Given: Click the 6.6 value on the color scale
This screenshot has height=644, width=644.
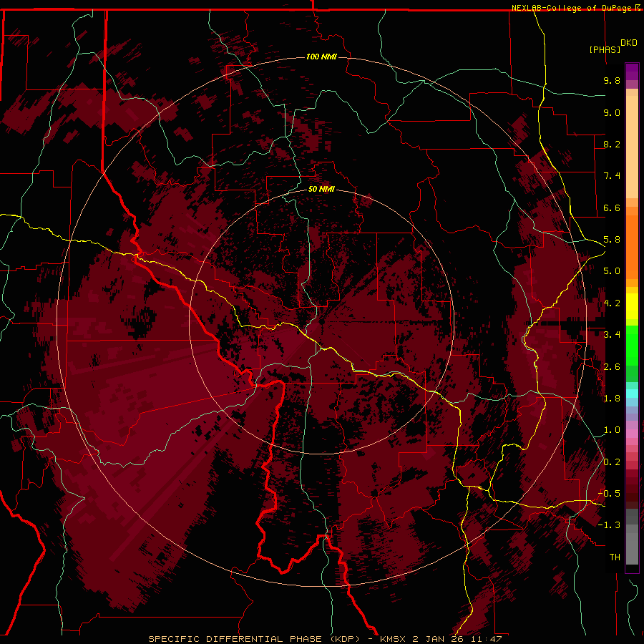Looking at the screenshot, I should point(612,208).
